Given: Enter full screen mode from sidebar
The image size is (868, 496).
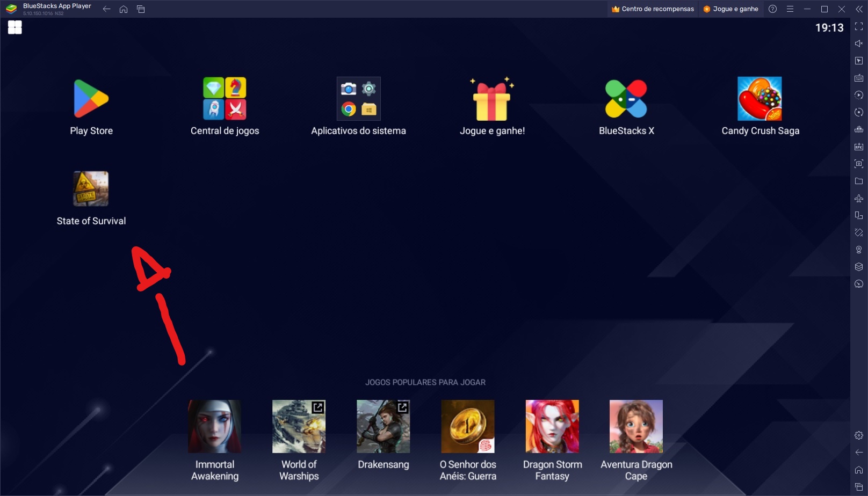Looking at the screenshot, I should click(859, 26).
